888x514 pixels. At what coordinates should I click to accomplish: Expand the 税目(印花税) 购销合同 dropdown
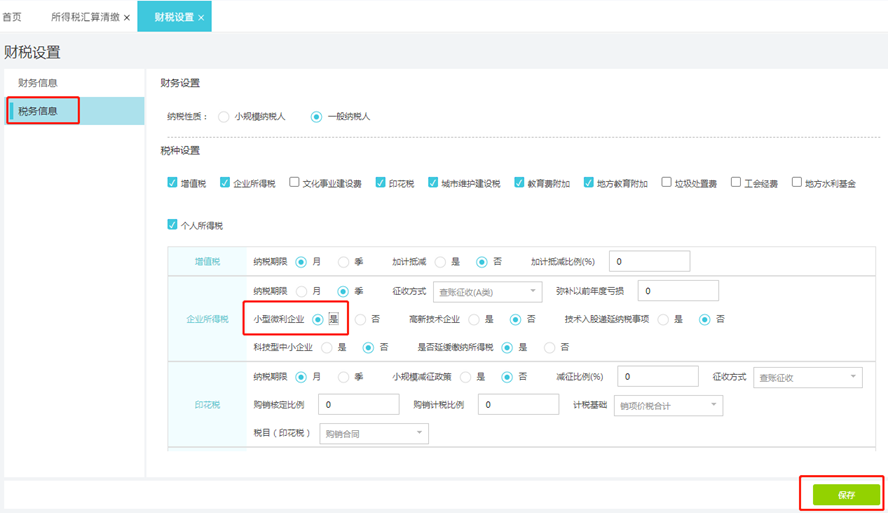point(373,433)
